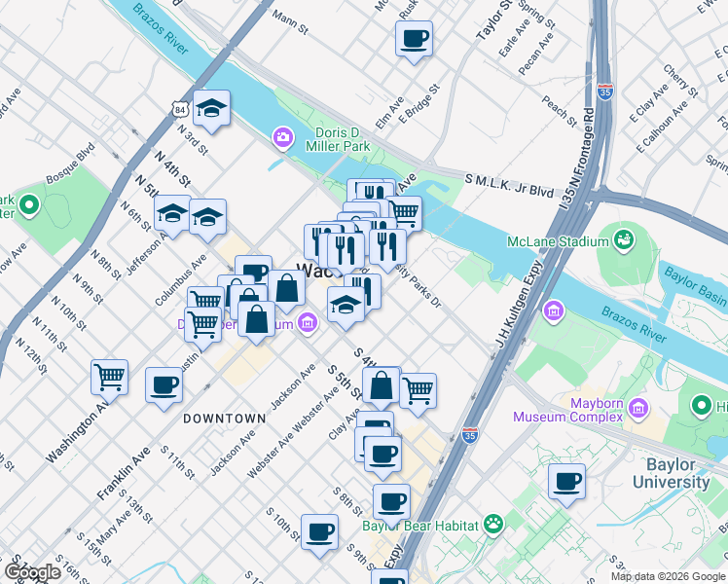The image size is (728, 584).
Task: Select the coffee cup marker near Baylor University
Action: pyautogui.click(x=566, y=482)
